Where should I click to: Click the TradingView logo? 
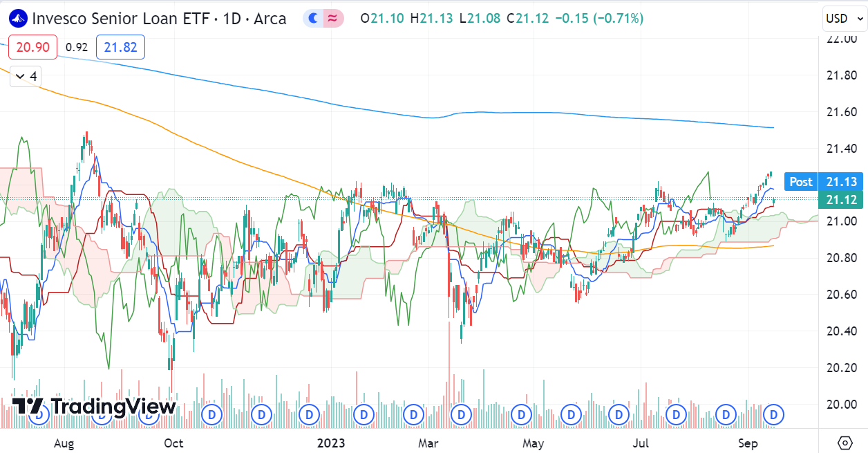[94, 407]
